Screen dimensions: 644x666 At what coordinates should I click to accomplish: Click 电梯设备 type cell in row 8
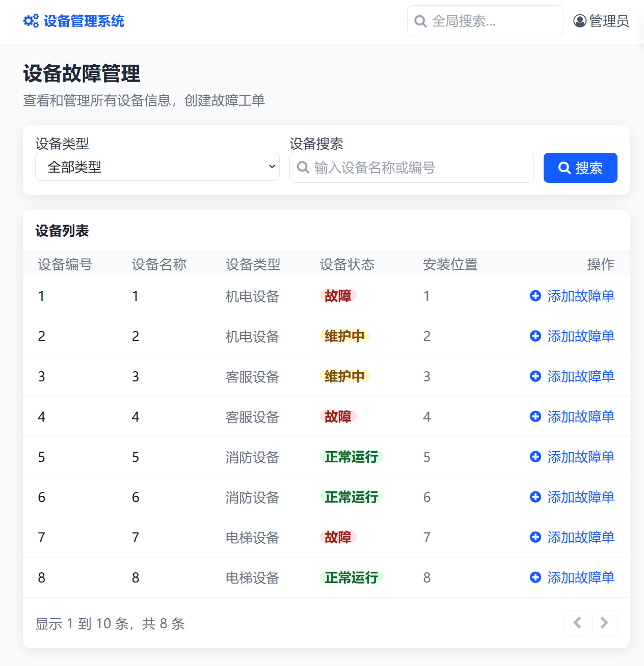click(253, 578)
